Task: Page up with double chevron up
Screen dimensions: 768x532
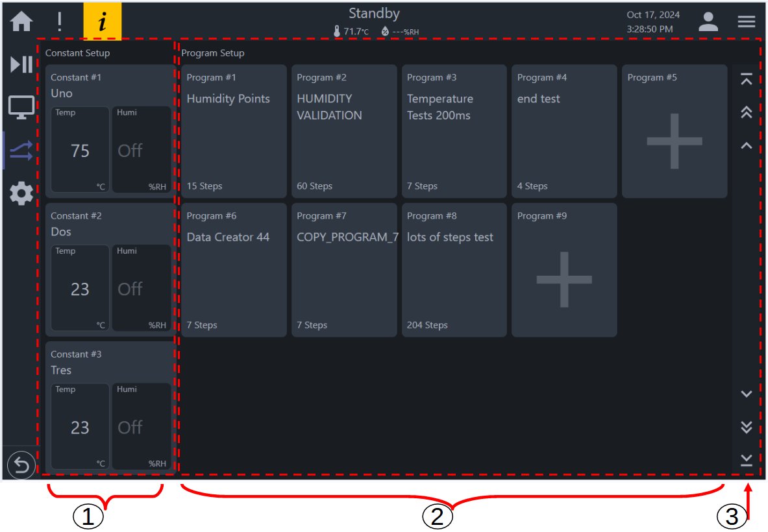Action: click(x=747, y=112)
